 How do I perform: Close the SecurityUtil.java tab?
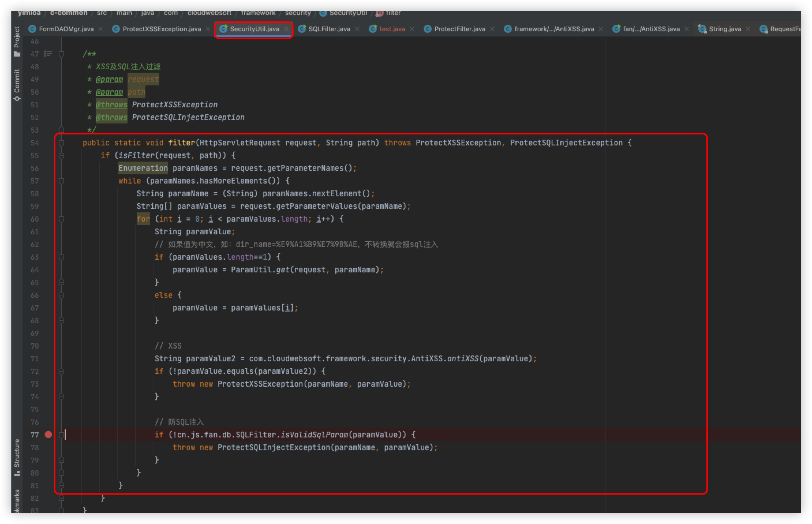coord(287,29)
